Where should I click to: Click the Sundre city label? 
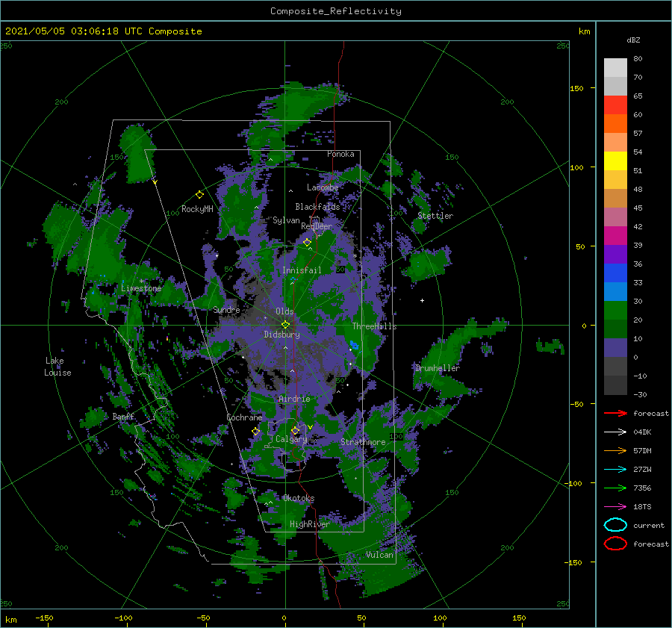click(x=226, y=310)
